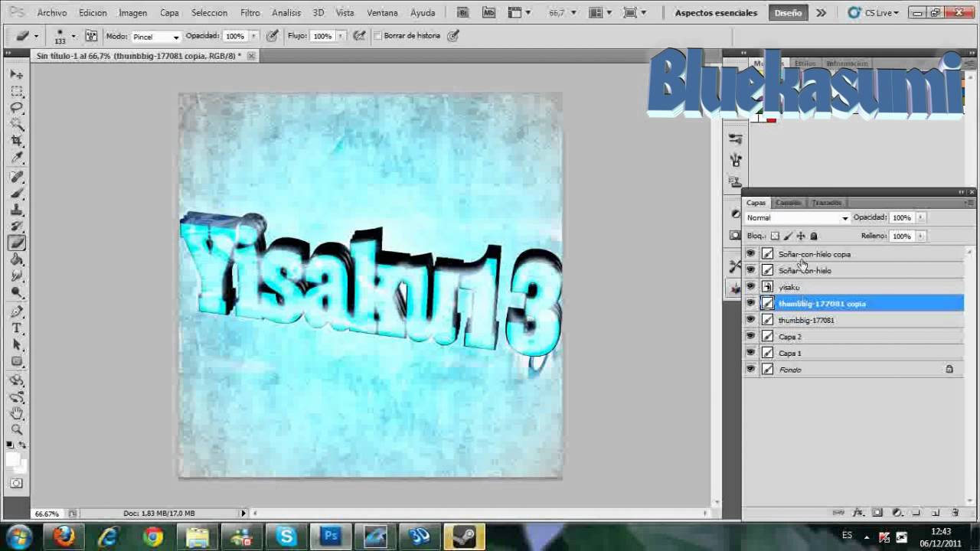
Task: Select the Dodge/Burn tool
Action: 17,293
